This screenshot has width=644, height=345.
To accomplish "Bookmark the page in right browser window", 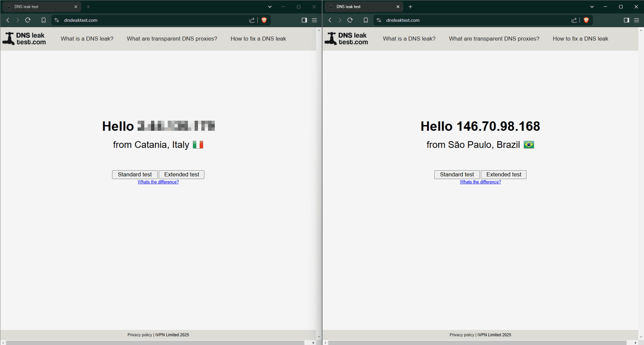I will [x=365, y=20].
